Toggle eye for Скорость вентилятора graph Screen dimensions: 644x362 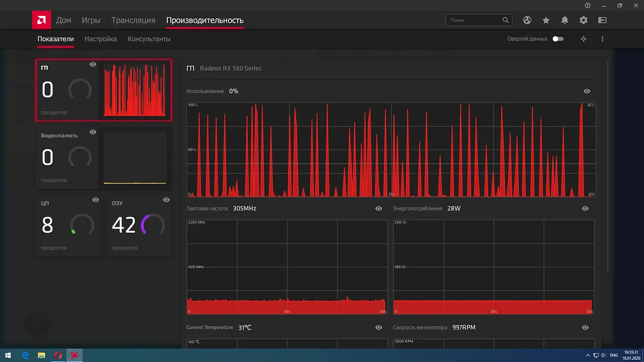(x=586, y=328)
